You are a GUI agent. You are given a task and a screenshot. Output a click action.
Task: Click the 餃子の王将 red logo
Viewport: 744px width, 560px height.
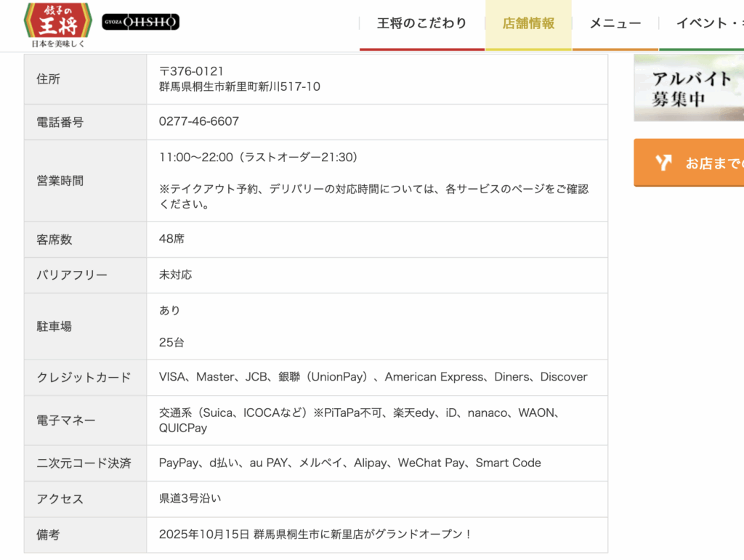[57, 25]
